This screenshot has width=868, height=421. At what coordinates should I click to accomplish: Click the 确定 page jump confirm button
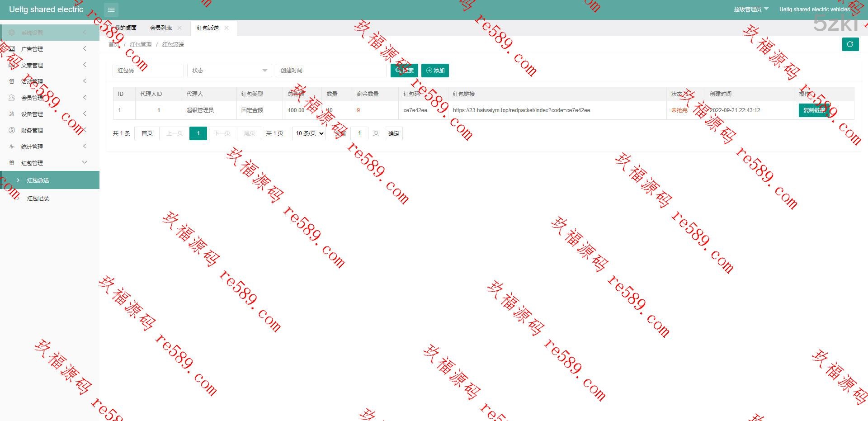[394, 133]
